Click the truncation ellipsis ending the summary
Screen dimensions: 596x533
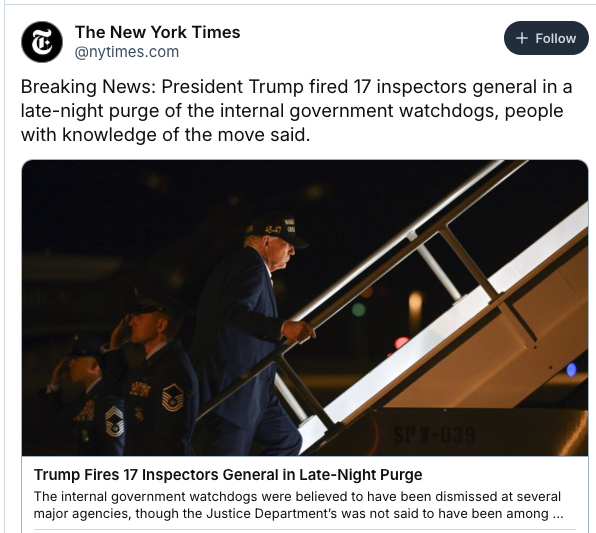click(558, 515)
